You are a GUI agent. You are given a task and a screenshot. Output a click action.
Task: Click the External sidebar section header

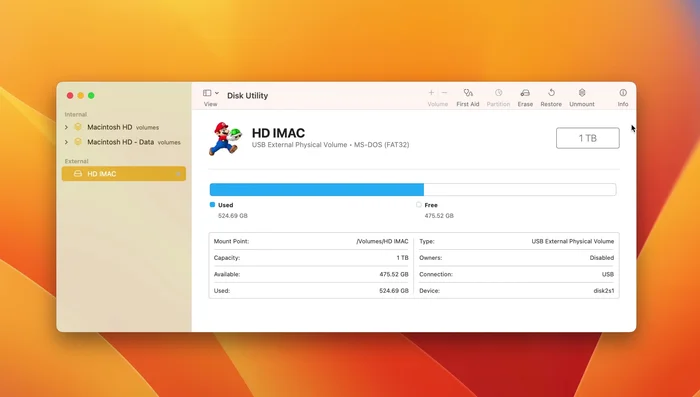(x=76, y=161)
